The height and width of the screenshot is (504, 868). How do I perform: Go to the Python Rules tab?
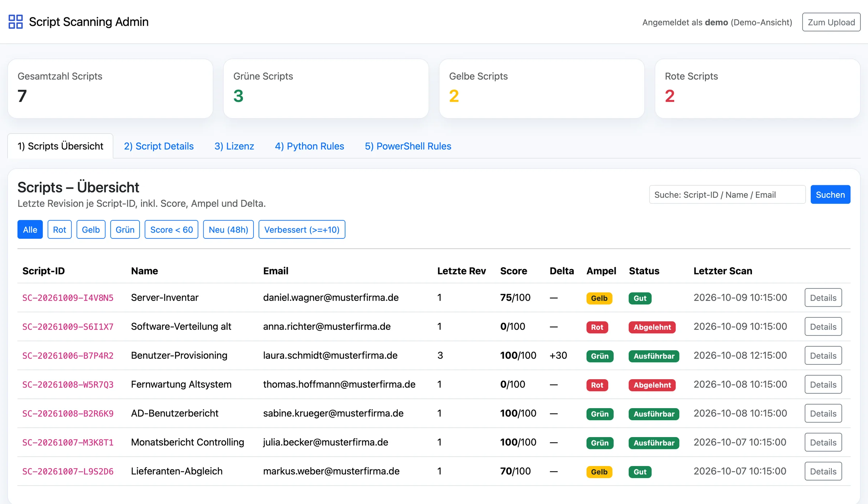309,146
